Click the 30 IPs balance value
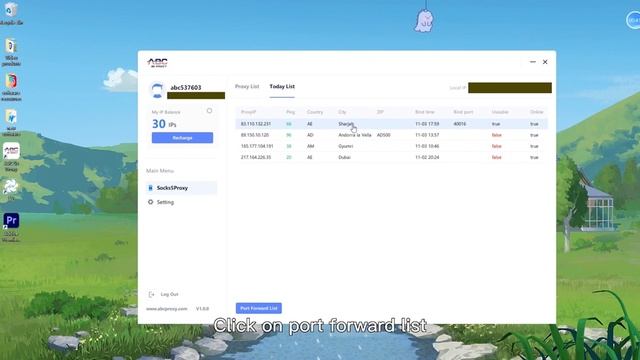The width and height of the screenshot is (640, 360). pos(164,124)
